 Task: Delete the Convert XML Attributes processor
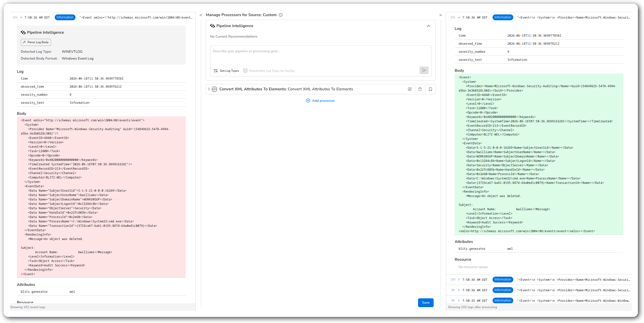pyautogui.click(x=420, y=89)
